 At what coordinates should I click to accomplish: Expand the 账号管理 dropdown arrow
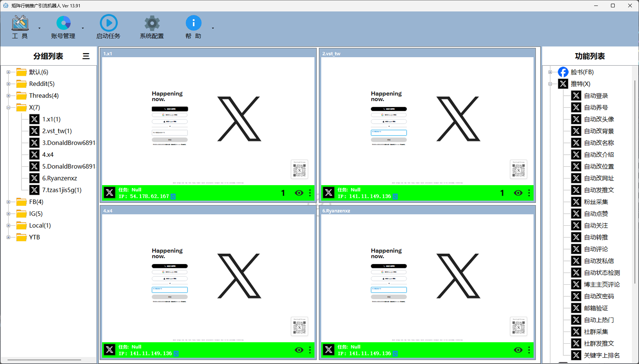[x=83, y=28]
